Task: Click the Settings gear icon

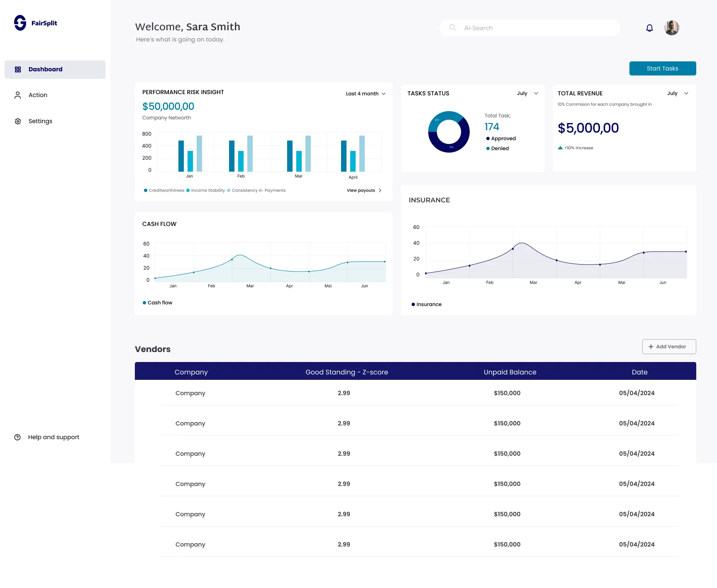Action: [18, 121]
